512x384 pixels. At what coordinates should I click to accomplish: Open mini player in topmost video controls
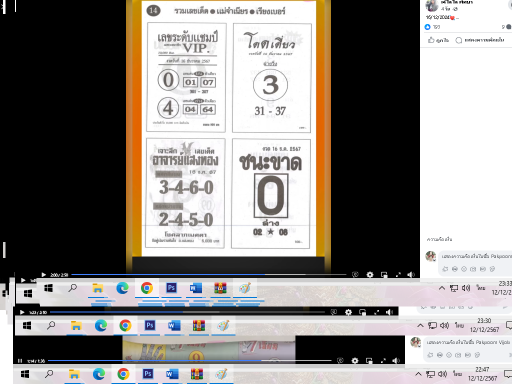point(384,275)
